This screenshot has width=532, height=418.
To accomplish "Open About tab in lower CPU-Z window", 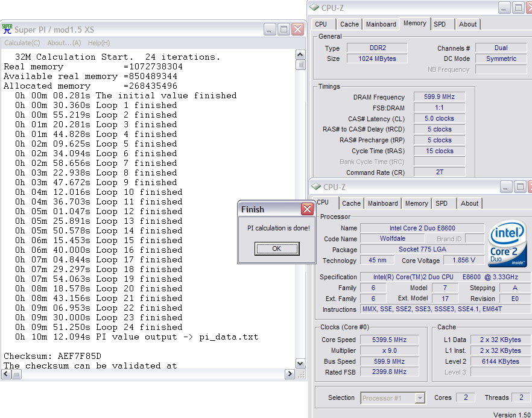I will pyautogui.click(x=469, y=203).
